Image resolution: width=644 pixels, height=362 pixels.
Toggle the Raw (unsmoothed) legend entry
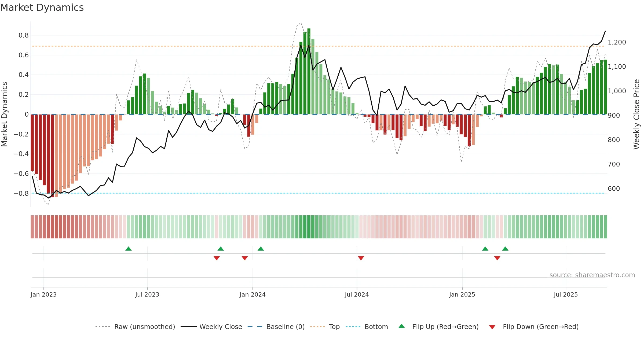click(135, 327)
